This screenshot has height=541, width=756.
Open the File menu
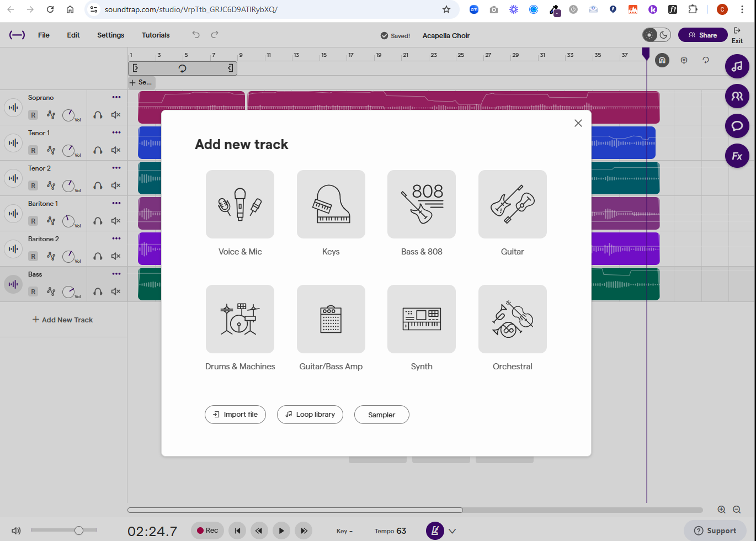(x=44, y=35)
